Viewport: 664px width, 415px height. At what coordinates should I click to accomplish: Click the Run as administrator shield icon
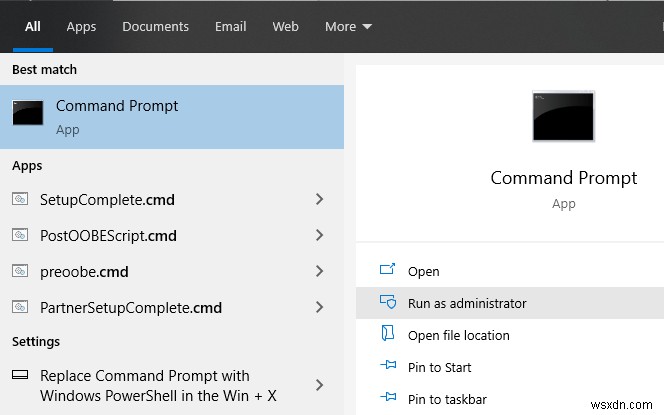[388, 303]
